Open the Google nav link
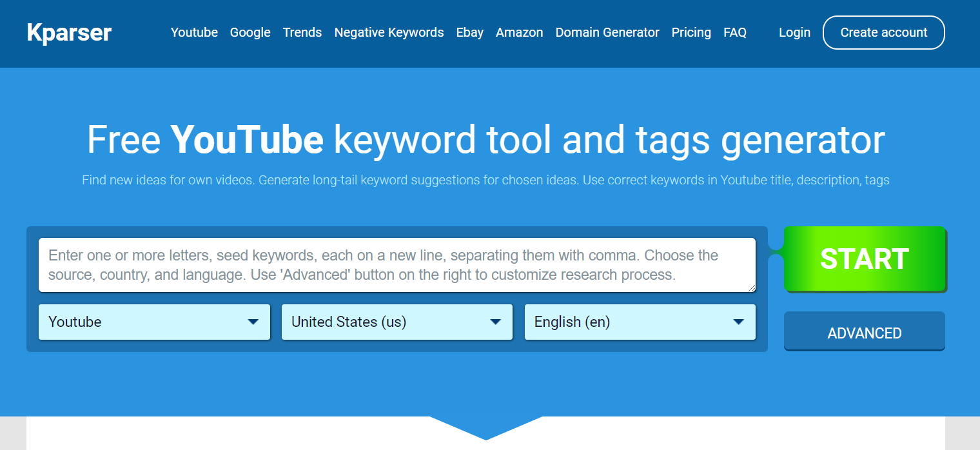This screenshot has height=450, width=980. click(x=250, y=32)
